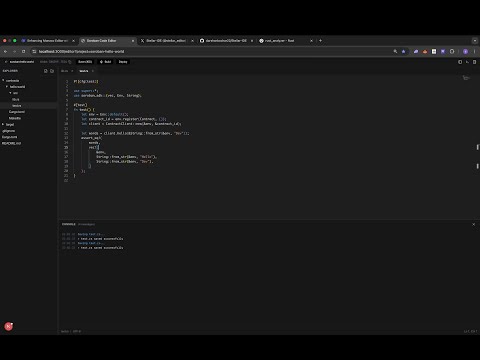Click the localhost:3000 address bar
480x360 pixels.
[213, 51]
